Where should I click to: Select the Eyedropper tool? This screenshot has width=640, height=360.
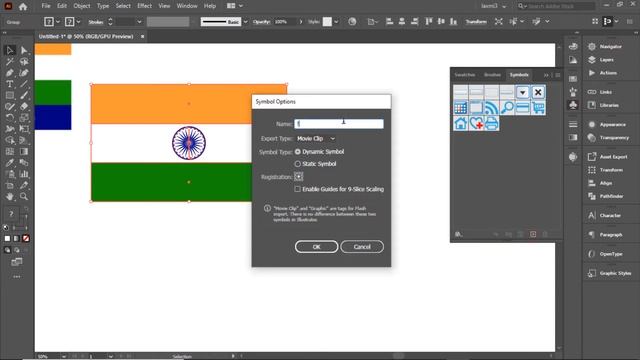(x=10, y=163)
